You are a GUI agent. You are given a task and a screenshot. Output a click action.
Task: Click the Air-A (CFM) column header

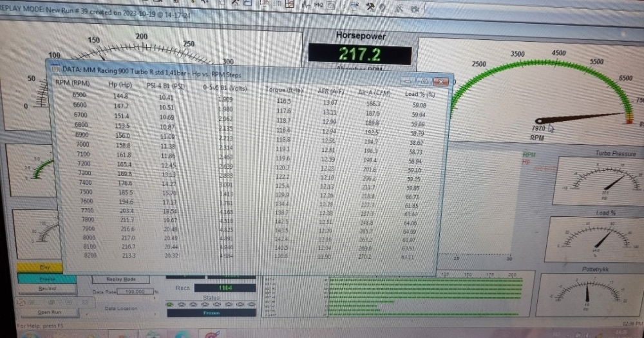pyautogui.click(x=374, y=93)
